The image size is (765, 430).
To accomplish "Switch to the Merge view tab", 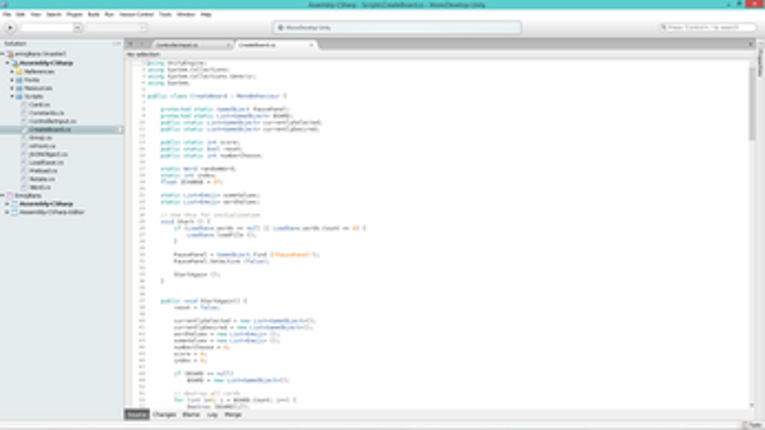I will tap(233, 415).
